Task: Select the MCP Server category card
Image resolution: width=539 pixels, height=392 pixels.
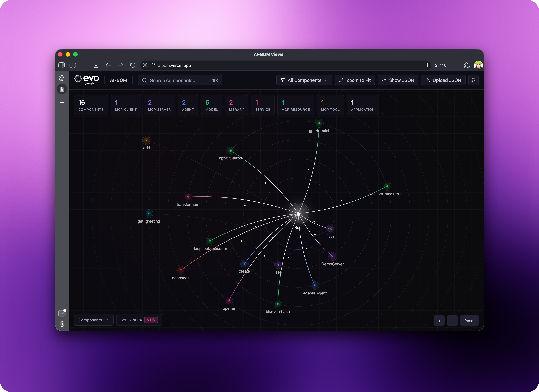Action: [159, 105]
